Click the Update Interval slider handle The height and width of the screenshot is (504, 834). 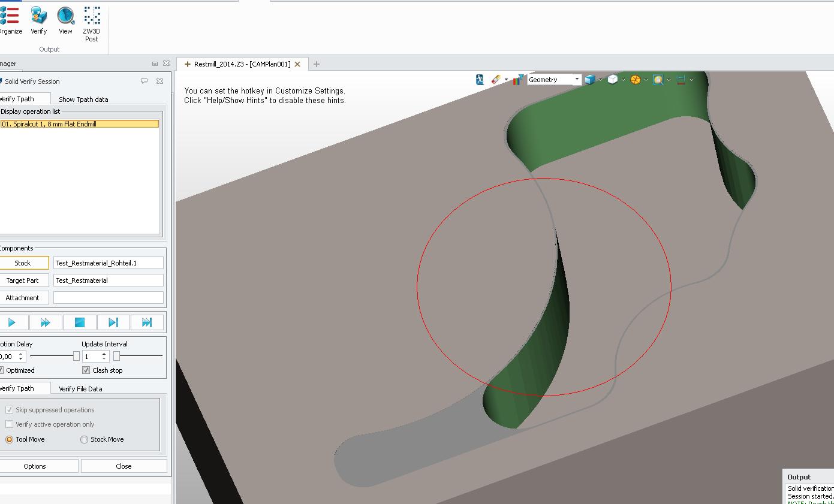(117, 356)
